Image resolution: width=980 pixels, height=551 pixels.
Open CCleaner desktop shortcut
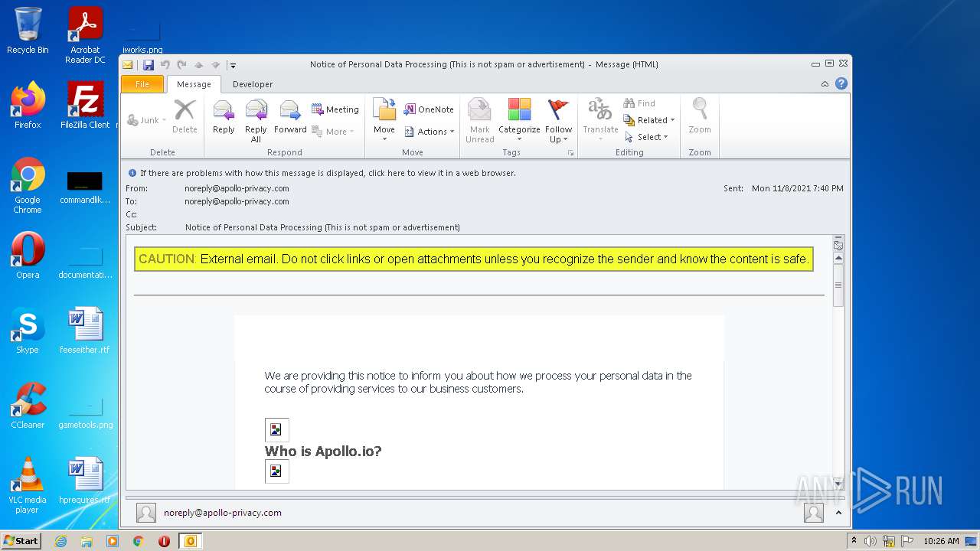coord(28,406)
